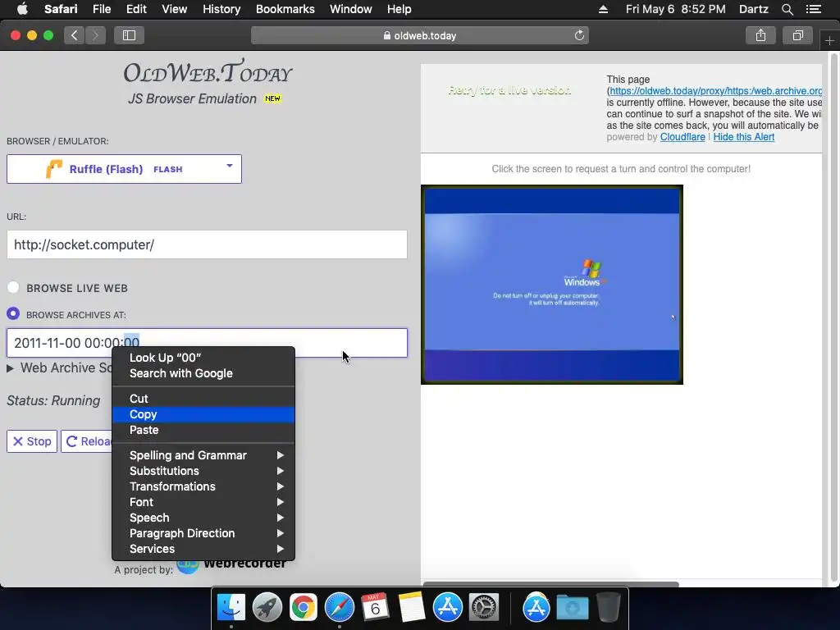Click the eject icon in menu bar

[603, 9]
